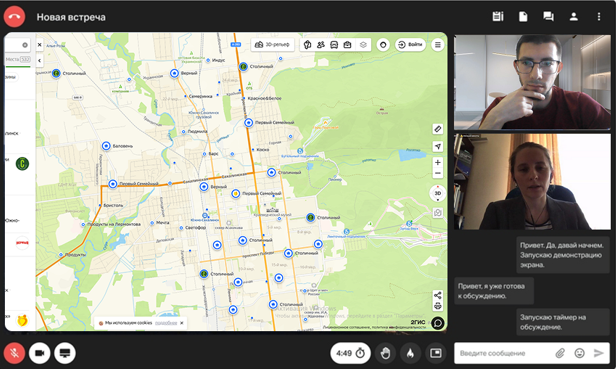Toggle the camera on or off

[40, 353]
